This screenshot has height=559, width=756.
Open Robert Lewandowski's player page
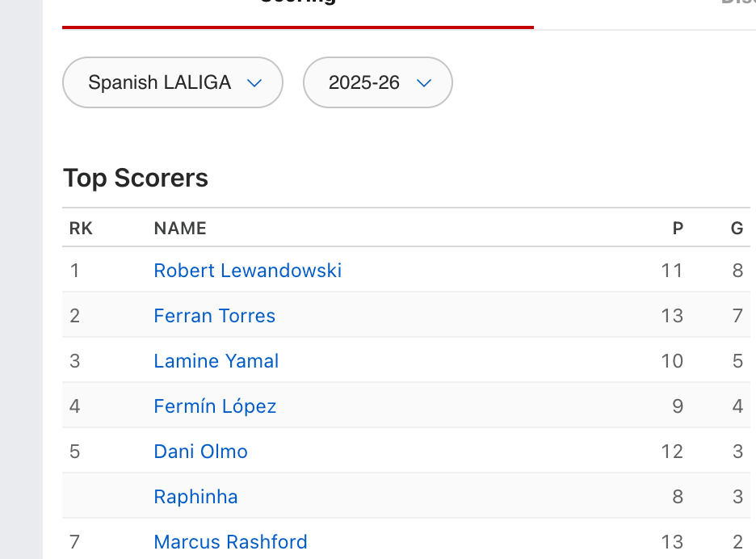click(247, 271)
